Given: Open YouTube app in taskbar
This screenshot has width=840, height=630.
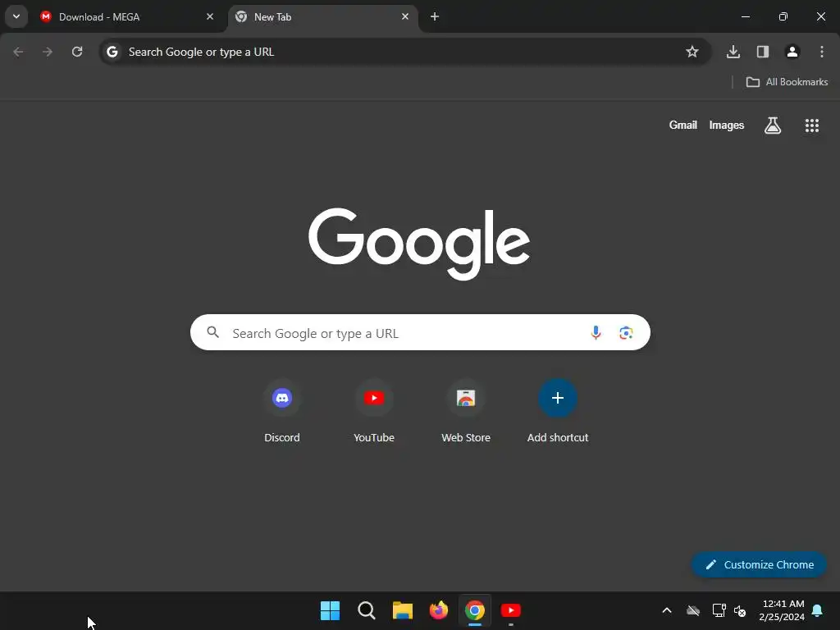Looking at the screenshot, I should click(x=510, y=610).
